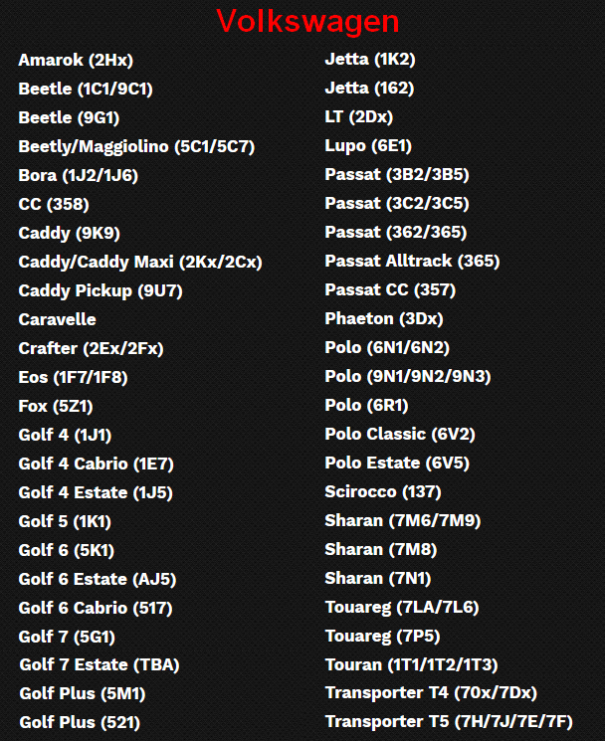
Task: Select Caddy Pickup (9U7)
Action: (100, 291)
